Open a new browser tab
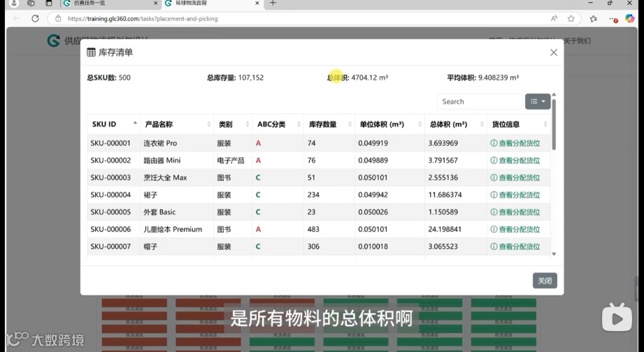This screenshot has width=644, height=352. pyautogui.click(x=273, y=3)
